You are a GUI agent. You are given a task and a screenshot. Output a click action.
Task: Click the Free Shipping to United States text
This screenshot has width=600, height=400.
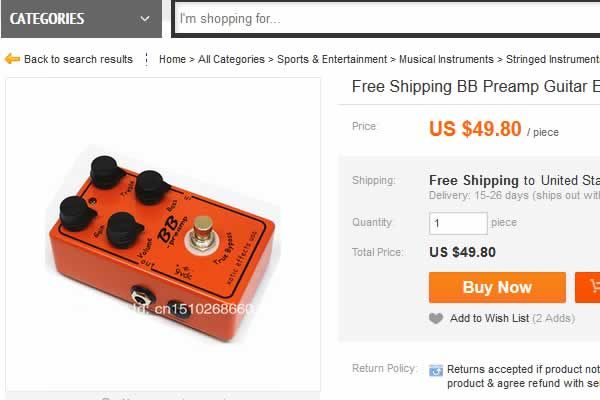coord(514,180)
